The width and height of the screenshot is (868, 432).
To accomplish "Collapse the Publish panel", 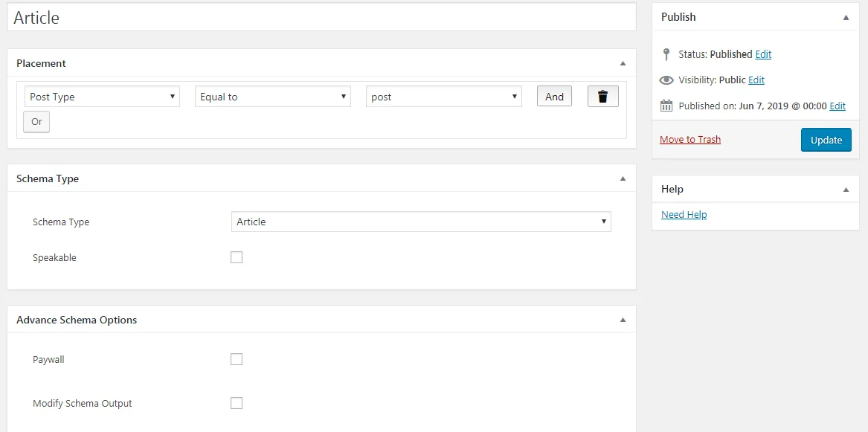I will (846, 18).
